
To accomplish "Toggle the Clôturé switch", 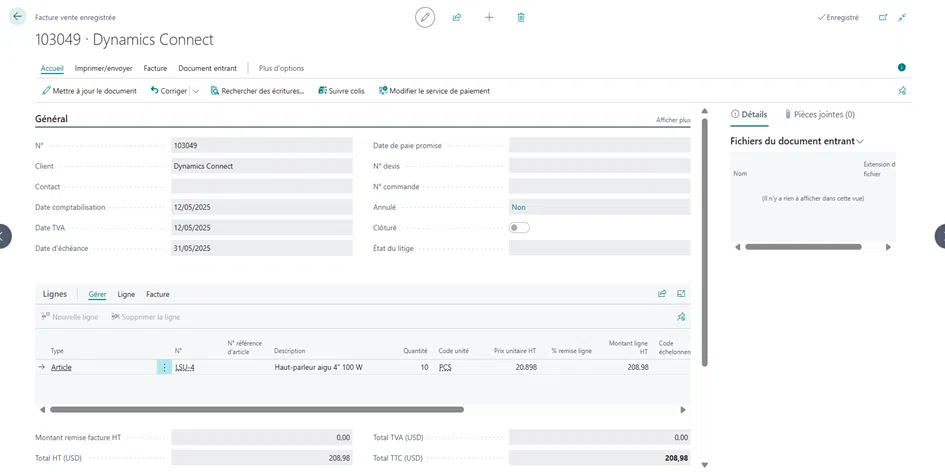I will [520, 228].
